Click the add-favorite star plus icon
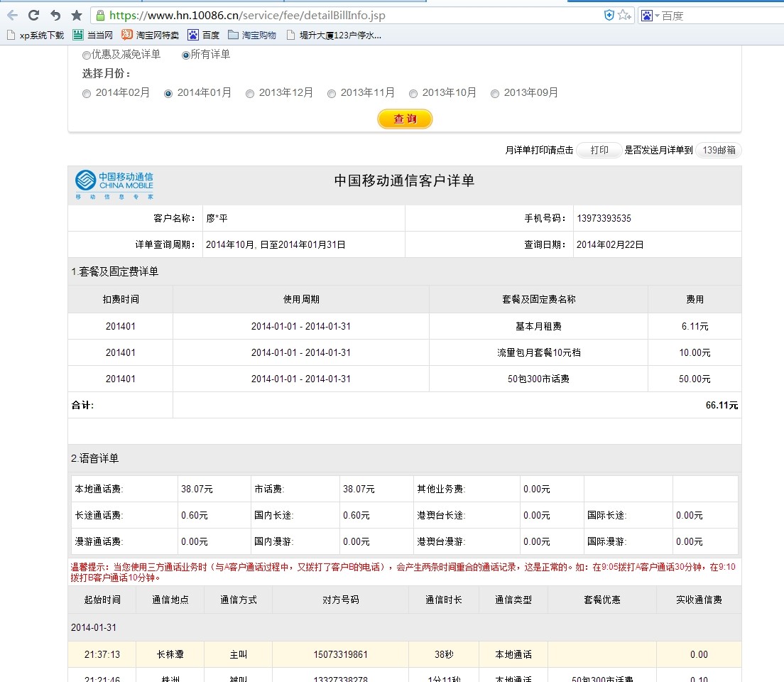This screenshot has width=784, height=682. (x=624, y=15)
